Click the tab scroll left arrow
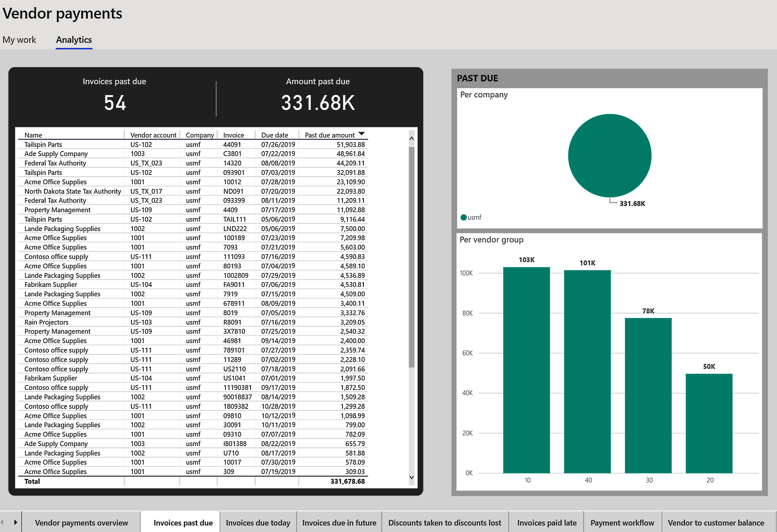The image size is (777, 532). point(3,522)
